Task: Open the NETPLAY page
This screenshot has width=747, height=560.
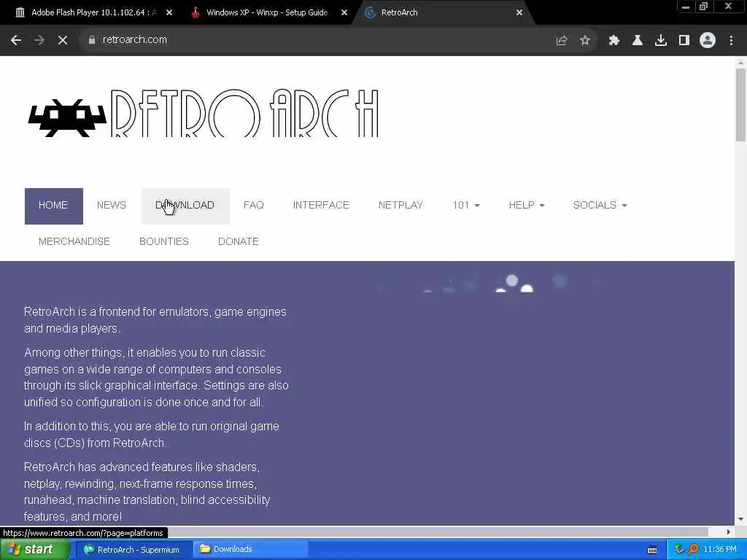Action: click(x=400, y=205)
